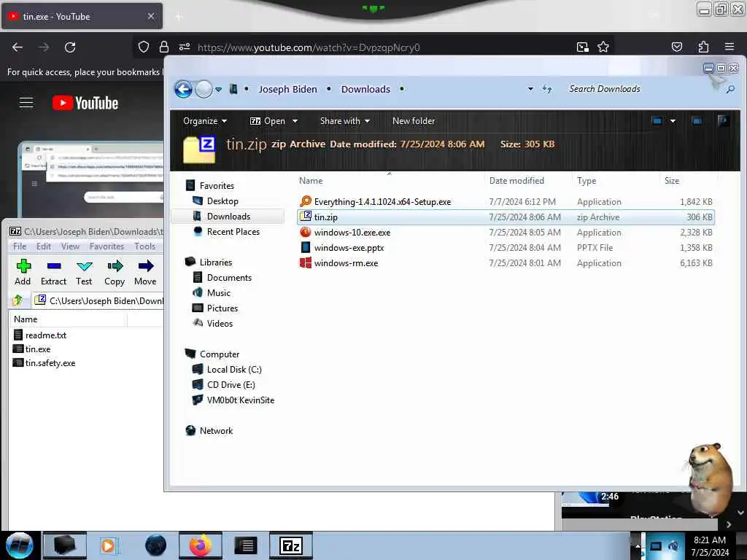
Task: Click the Explorer help icon
Action: coord(723,121)
